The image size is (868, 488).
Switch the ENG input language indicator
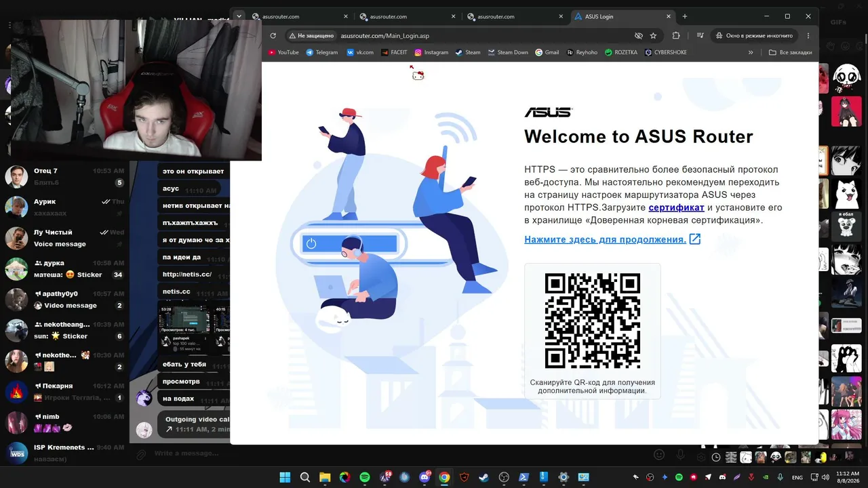(x=797, y=477)
